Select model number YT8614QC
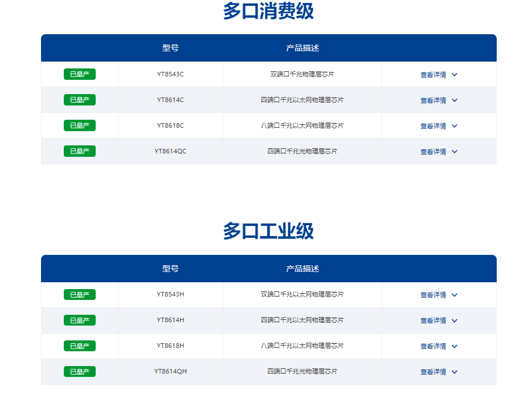532x402 pixels. (x=170, y=151)
